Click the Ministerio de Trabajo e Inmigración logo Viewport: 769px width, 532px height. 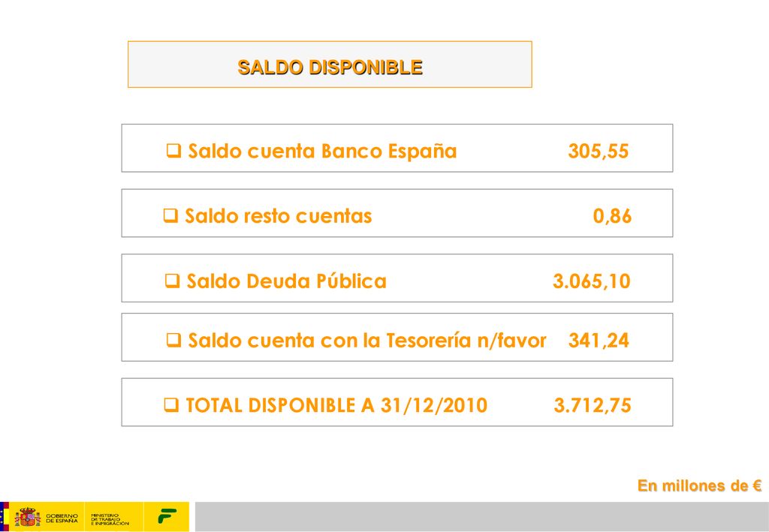point(110,519)
